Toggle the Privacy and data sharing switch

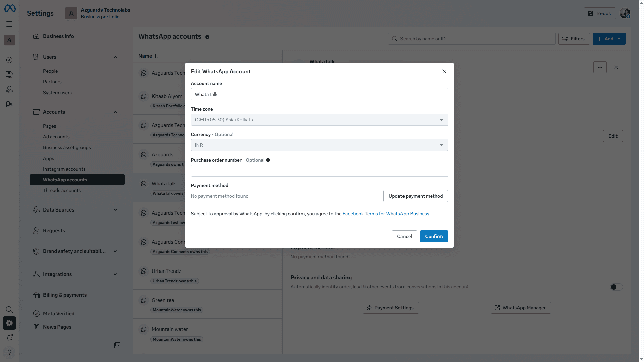(616, 287)
